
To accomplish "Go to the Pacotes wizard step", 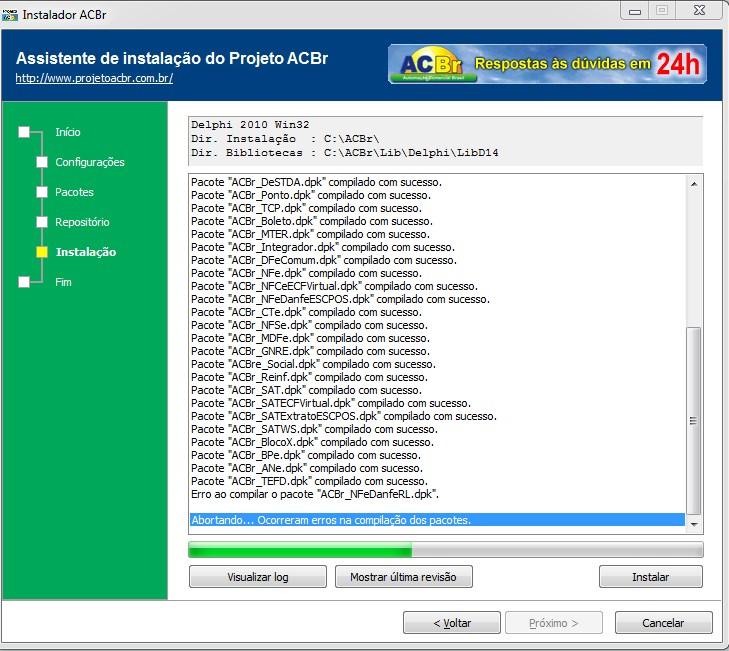I will (x=74, y=192).
